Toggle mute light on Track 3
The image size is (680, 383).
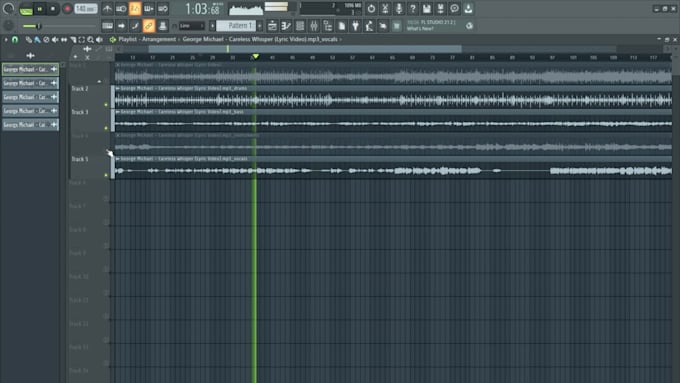tap(106, 128)
